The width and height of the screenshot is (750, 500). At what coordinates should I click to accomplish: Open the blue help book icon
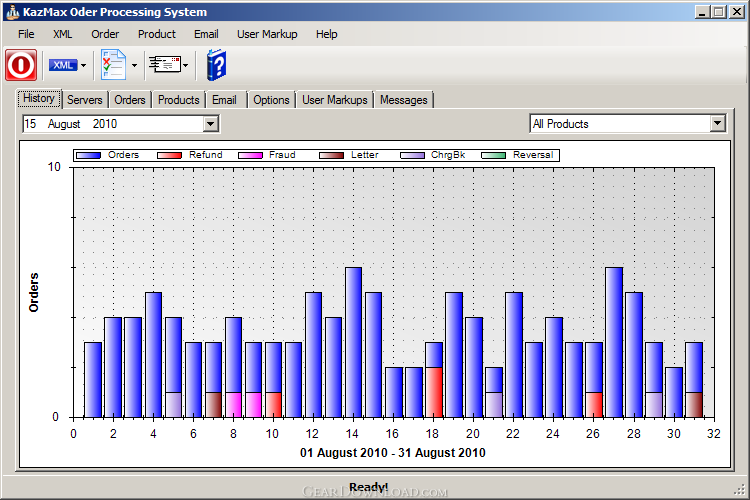(216, 65)
